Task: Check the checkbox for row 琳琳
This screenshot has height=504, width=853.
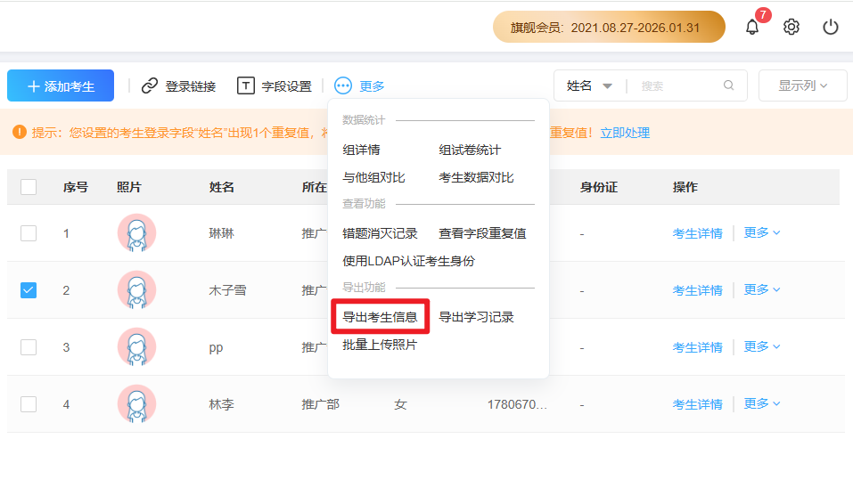Action: point(29,233)
